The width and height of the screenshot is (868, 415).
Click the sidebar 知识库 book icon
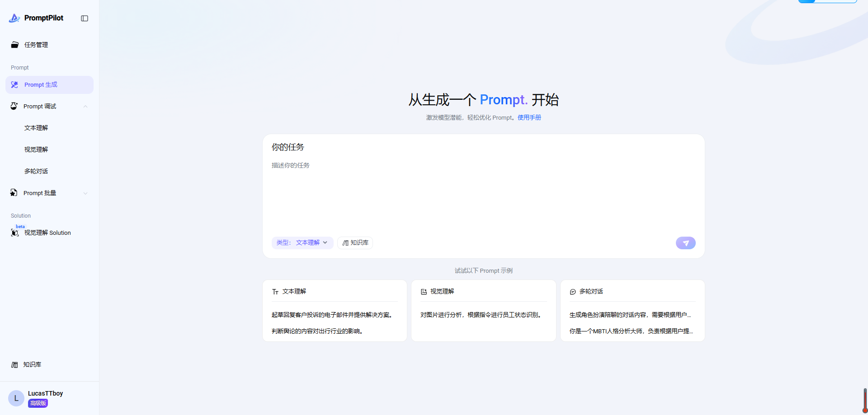pos(14,365)
